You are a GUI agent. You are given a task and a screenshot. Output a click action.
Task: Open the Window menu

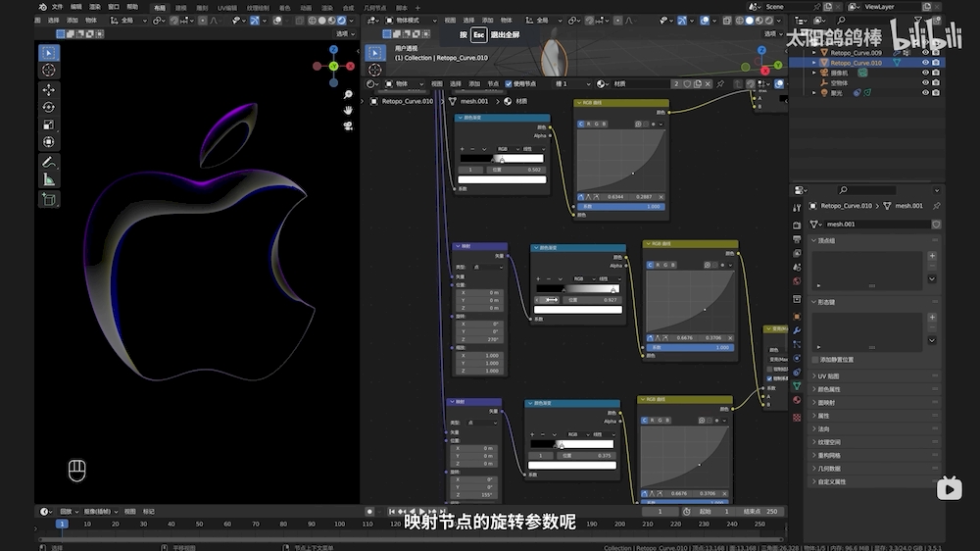point(114,7)
